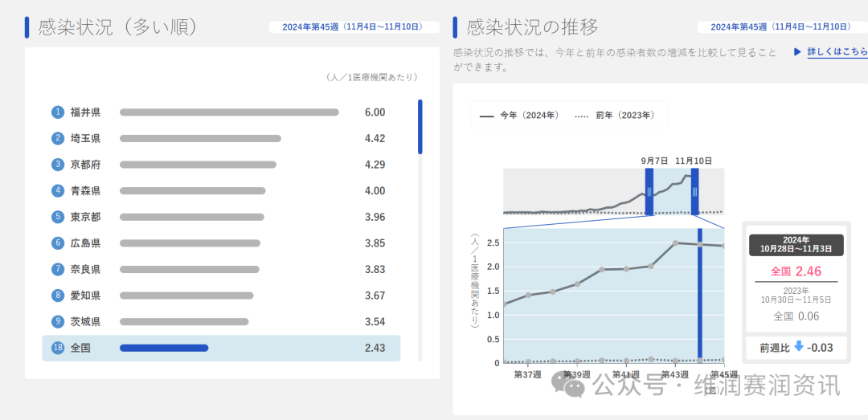Toggle the 前年（2023年） legend entry
This screenshot has width=868, height=420.
(x=615, y=115)
